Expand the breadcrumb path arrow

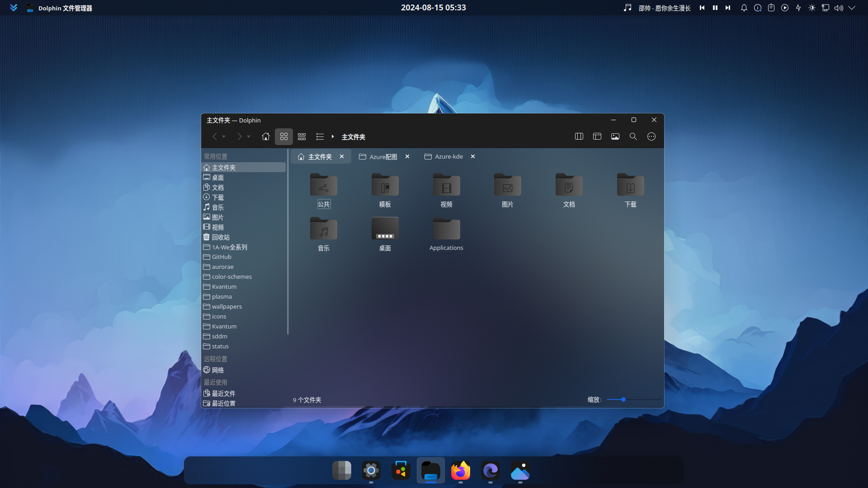[x=333, y=136]
